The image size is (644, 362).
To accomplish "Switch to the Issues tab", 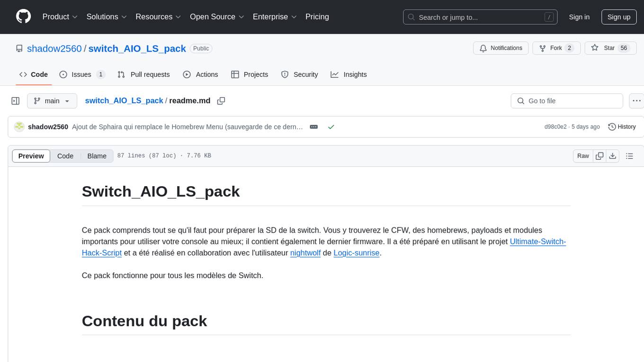I will click(82, 74).
